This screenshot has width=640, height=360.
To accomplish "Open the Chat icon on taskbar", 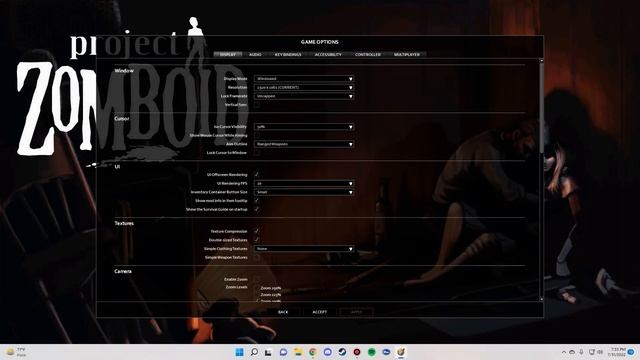I will (x=283, y=352).
